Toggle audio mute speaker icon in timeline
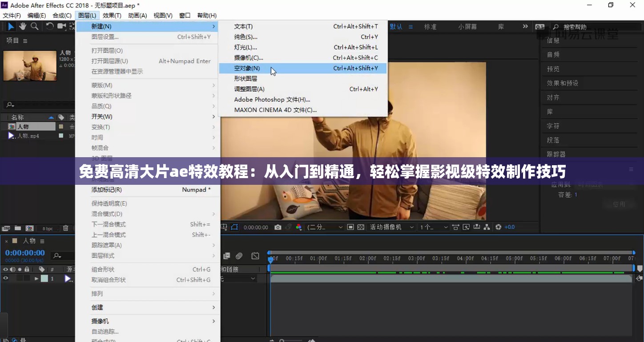The height and width of the screenshot is (342, 644). [12, 269]
